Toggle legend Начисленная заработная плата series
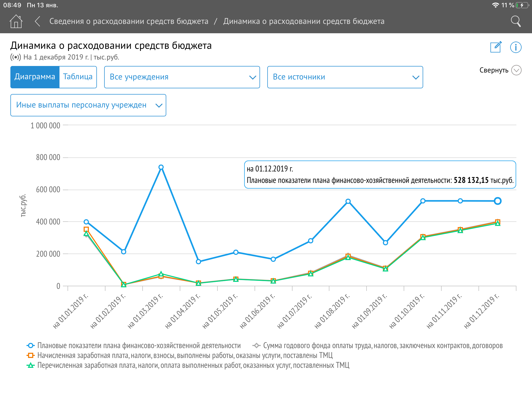Viewport: 532px width, 399px height. tap(180, 355)
